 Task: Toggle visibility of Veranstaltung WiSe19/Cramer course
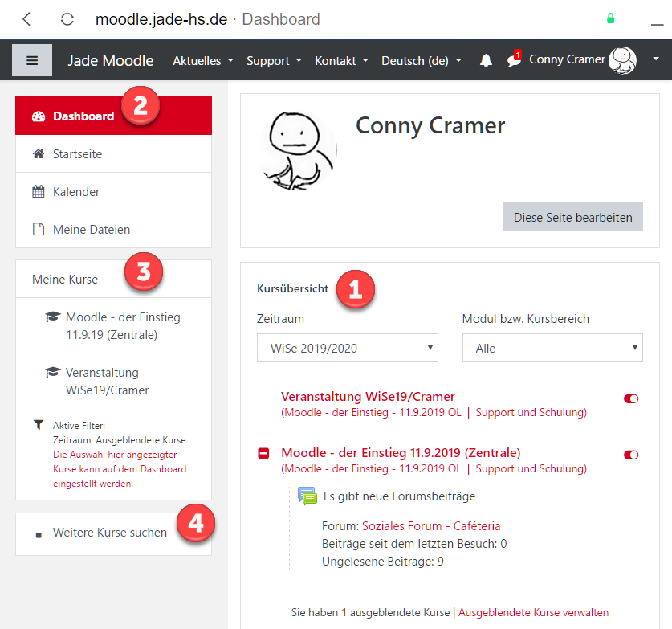(631, 399)
